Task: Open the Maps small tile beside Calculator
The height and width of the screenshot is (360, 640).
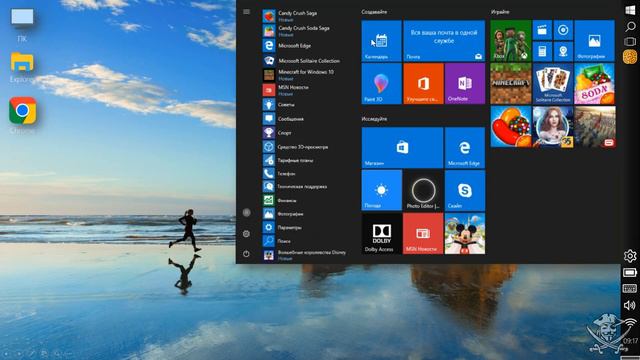Action: click(x=563, y=51)
